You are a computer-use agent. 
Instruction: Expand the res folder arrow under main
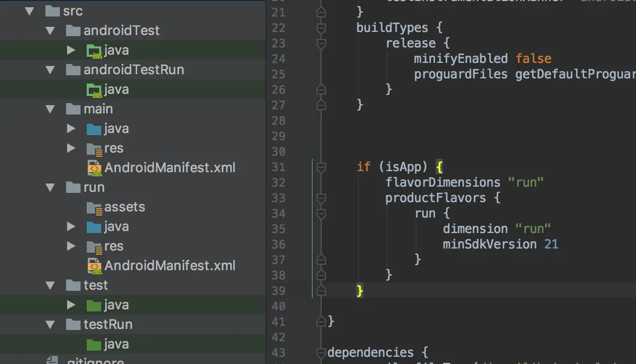[x=71, y=148]
